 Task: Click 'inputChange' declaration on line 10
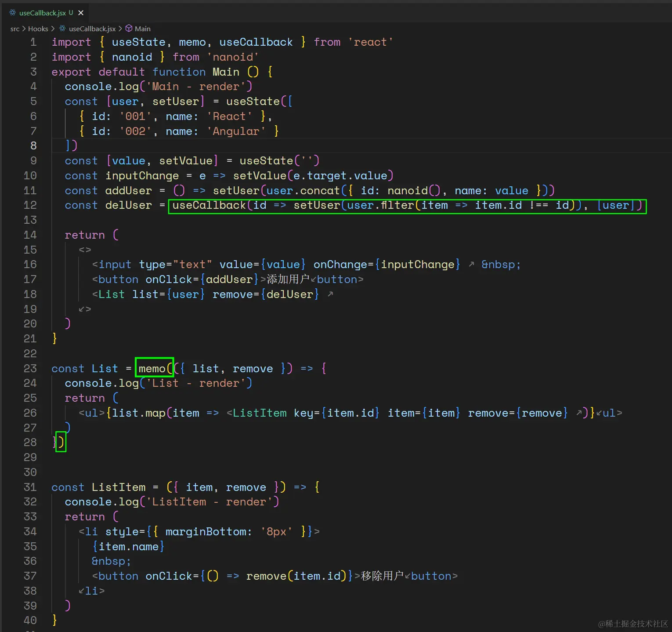coord(142,176)
